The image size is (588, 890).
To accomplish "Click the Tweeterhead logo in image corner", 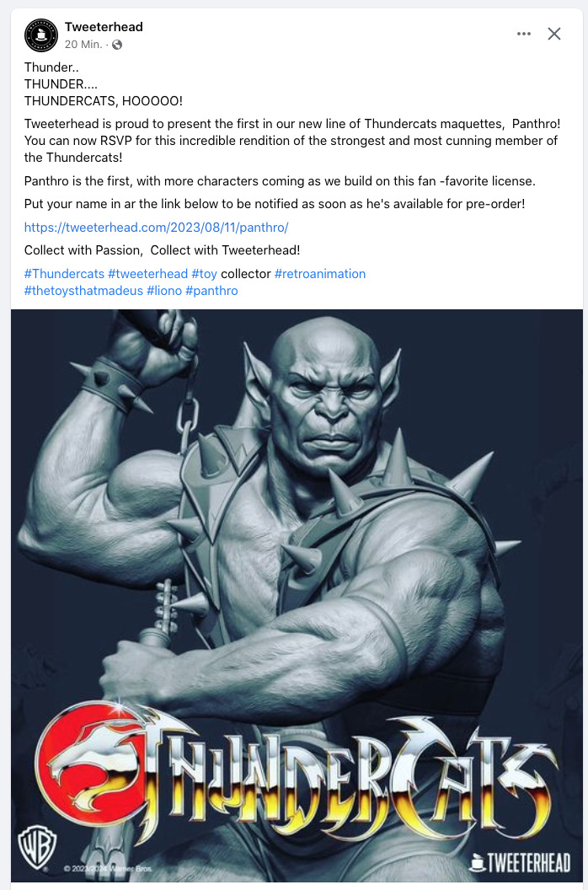I will 520,863.
